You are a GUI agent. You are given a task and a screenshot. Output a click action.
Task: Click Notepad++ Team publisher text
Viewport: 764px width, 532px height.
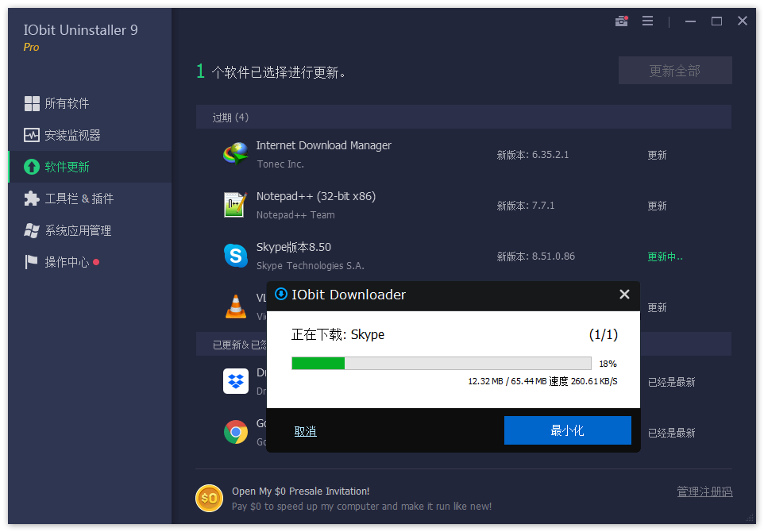pos(295,215)
